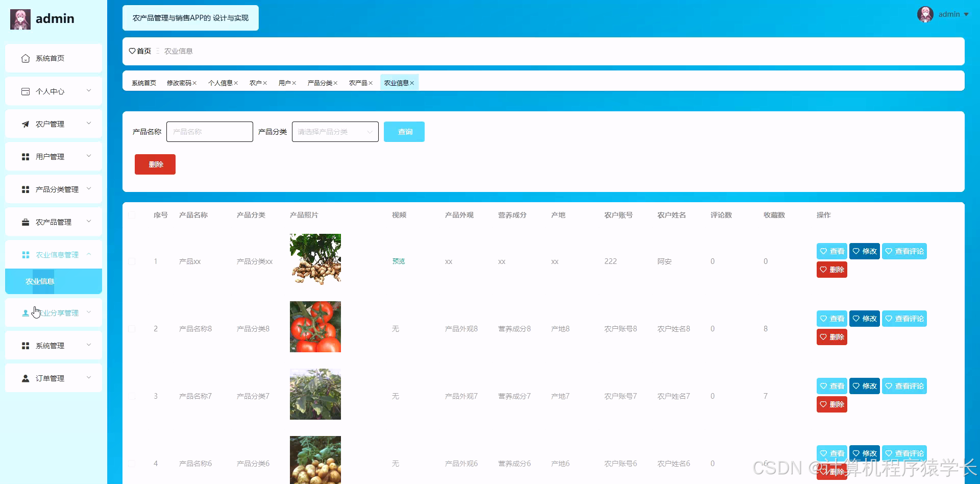The height and width of the screenshot is (484, 980).
Task: Click the grid icon for 用户管理
Action: [26, 157]
